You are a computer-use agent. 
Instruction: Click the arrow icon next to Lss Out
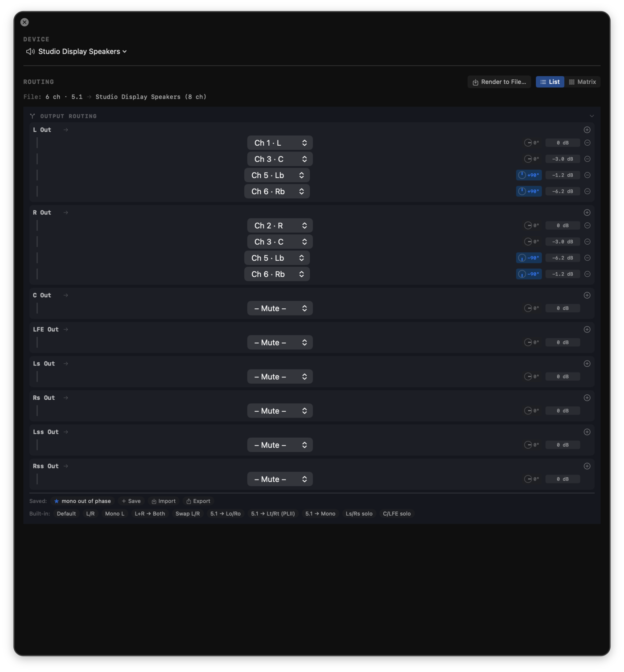pyautogui.click(x=66, y=432)
